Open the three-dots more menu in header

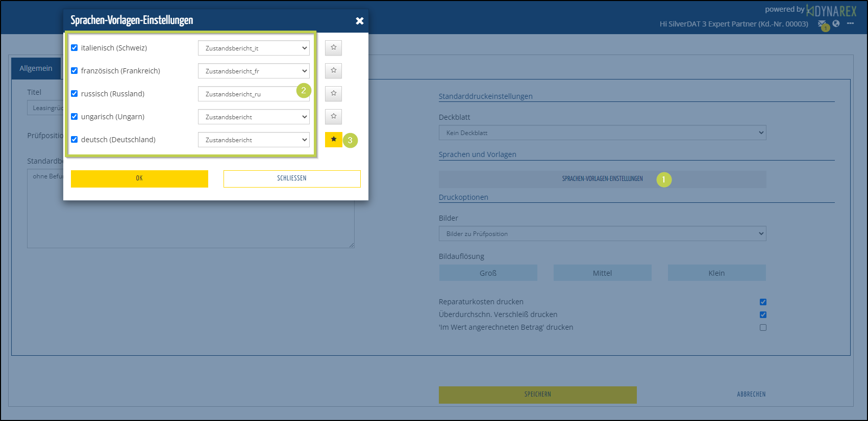pyautogui.click(x=850, y=23)
